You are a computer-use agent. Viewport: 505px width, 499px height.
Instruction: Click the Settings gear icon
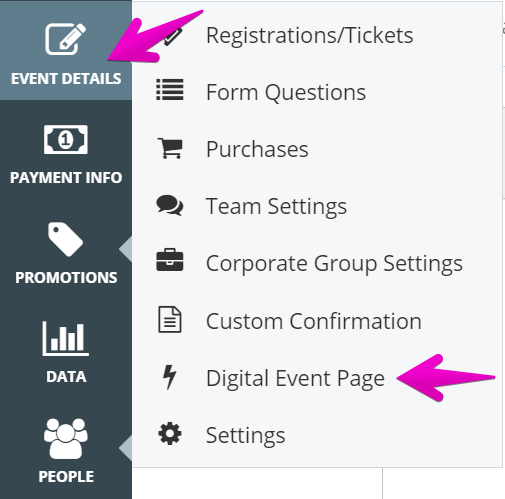pyautogui.click(x=170, y=434)
